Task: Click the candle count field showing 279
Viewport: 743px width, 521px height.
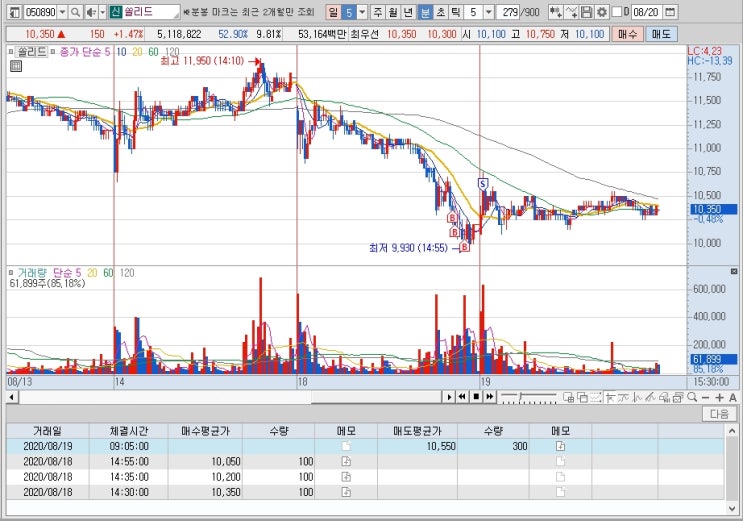Action: [508, 12]
